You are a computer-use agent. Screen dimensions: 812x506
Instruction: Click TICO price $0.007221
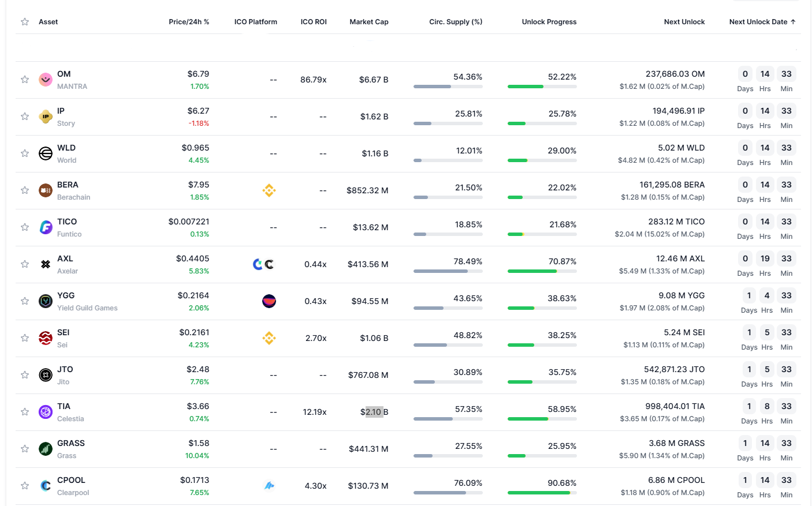coord(189,222)
